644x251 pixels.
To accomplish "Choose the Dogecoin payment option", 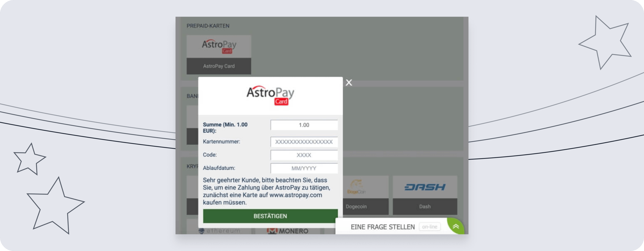I will [366, 195].
